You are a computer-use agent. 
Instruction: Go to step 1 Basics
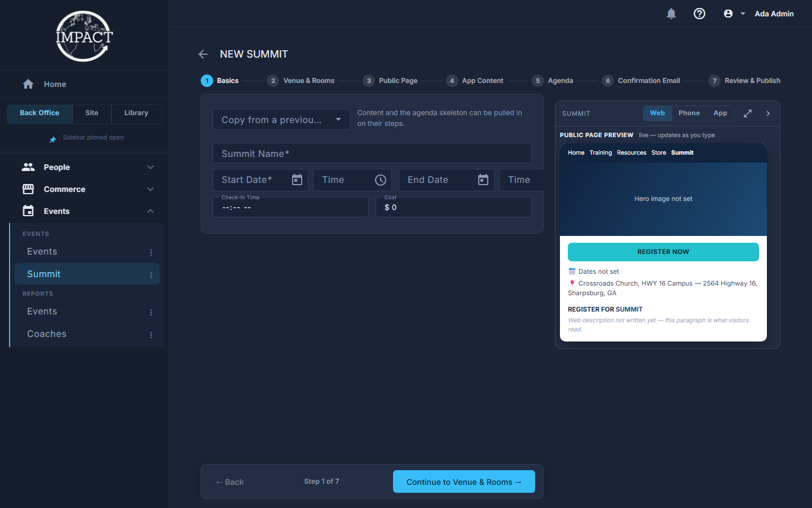point(220,81)
